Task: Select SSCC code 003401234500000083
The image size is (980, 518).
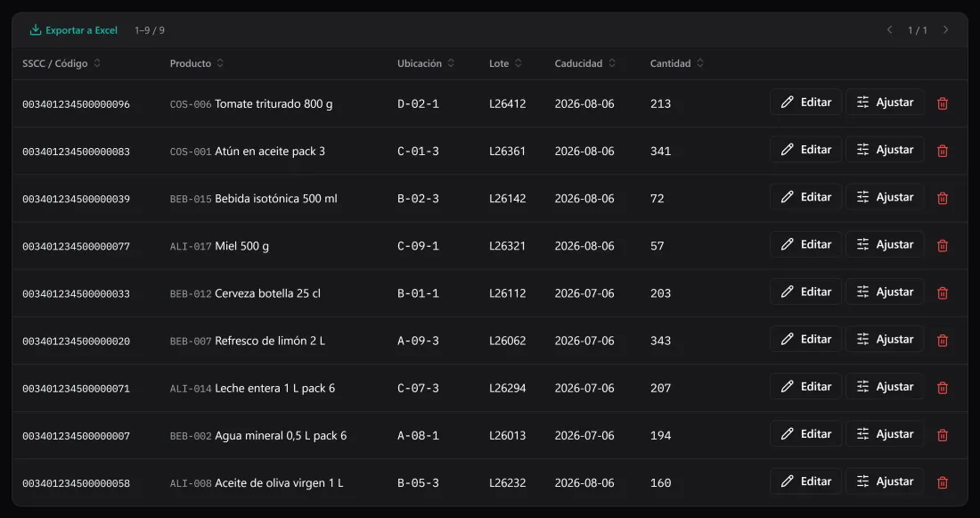Action: click(77, 152)
